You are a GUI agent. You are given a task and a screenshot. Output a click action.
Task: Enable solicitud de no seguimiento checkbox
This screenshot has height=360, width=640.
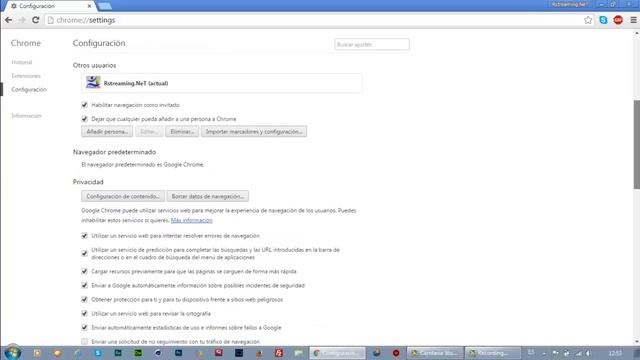click(x=84, y=341)
